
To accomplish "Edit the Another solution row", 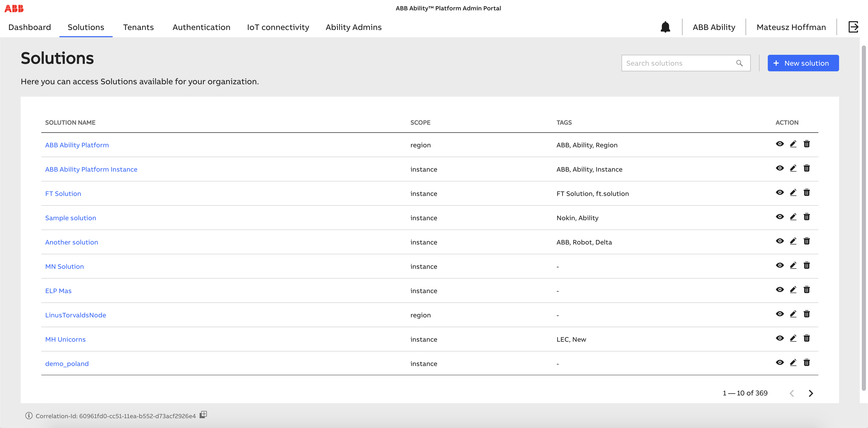I will pyautogui.click(x=793, y=241).
